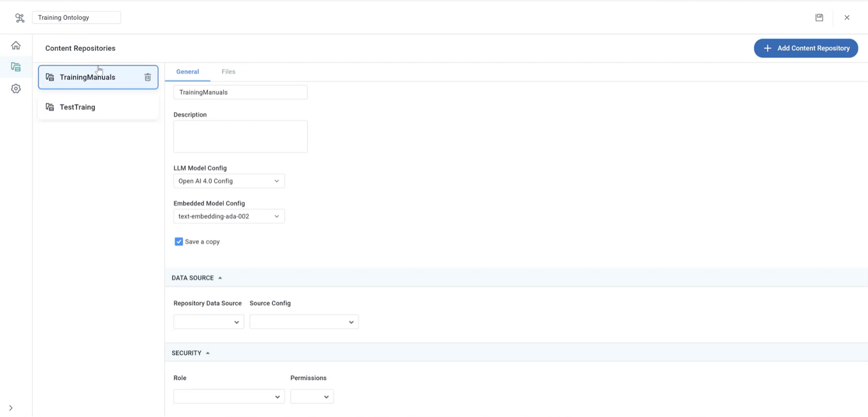The width and height of the screenshot is (868, 417).
Task: Close the ontology editor with X
Action: (847, 18)
